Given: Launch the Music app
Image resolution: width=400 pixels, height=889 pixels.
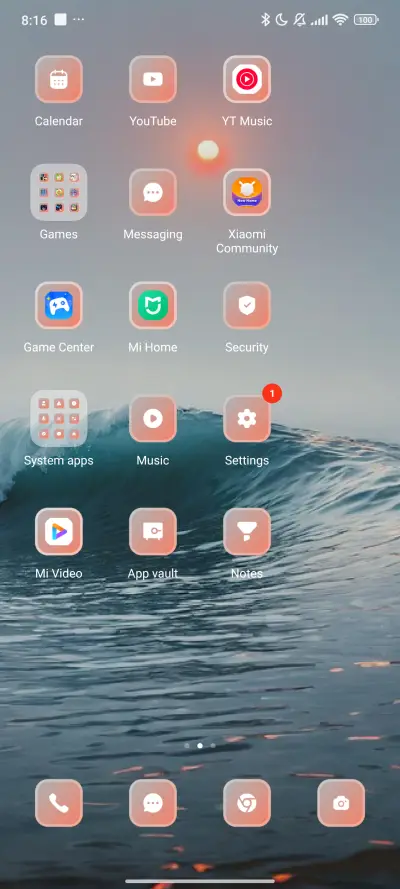Looking at the screenshot, I should (153, 418).
